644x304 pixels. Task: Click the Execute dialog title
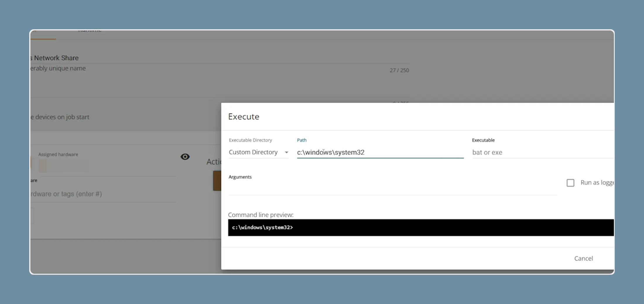[x=244, y=117]
